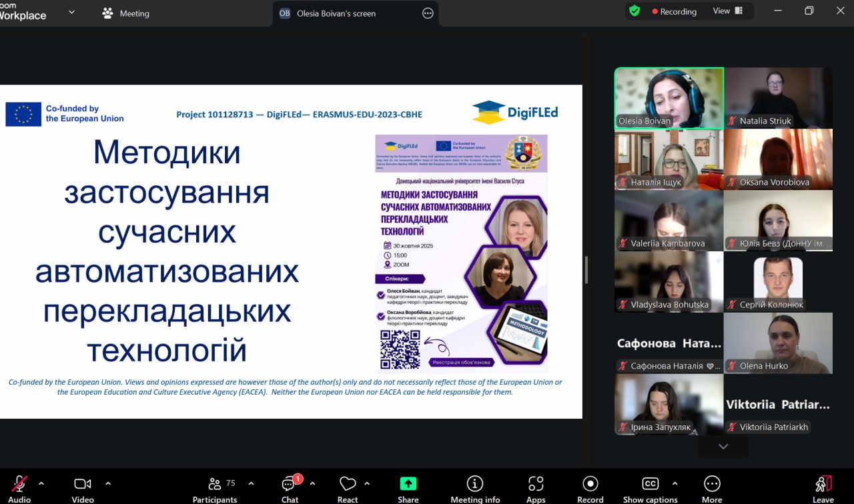Toggle the camera with Video button

(x=83, y=489)
